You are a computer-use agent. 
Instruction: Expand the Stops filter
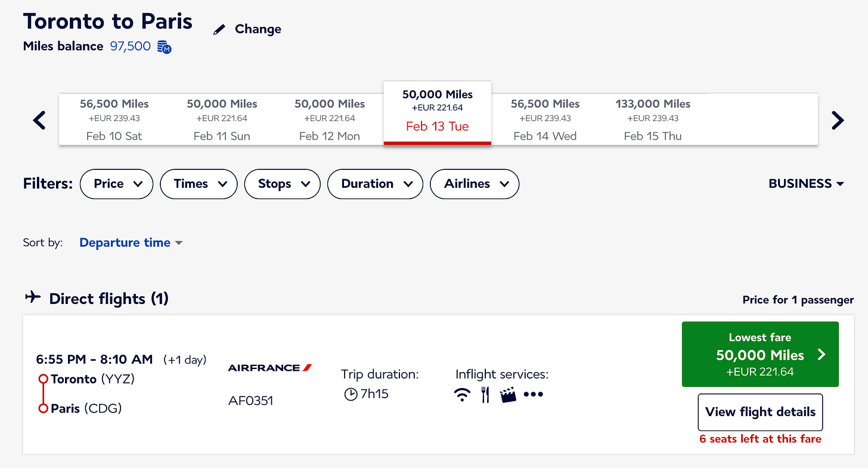(x=283, y=184)
